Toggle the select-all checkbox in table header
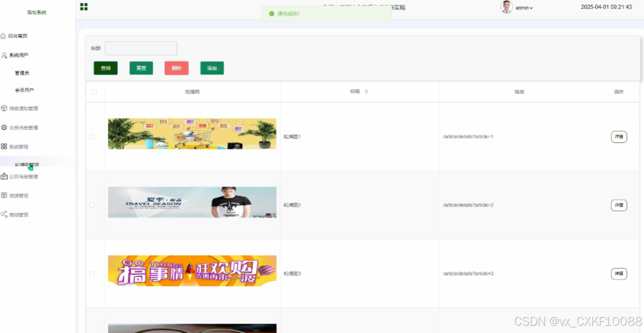Screen dimensions: 644x333 tap(94, 92)
